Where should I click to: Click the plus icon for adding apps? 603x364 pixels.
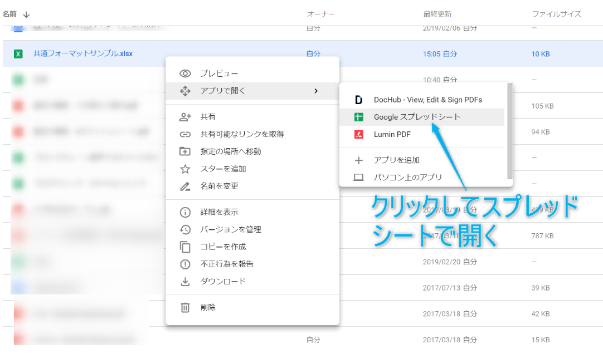point(358,160)
